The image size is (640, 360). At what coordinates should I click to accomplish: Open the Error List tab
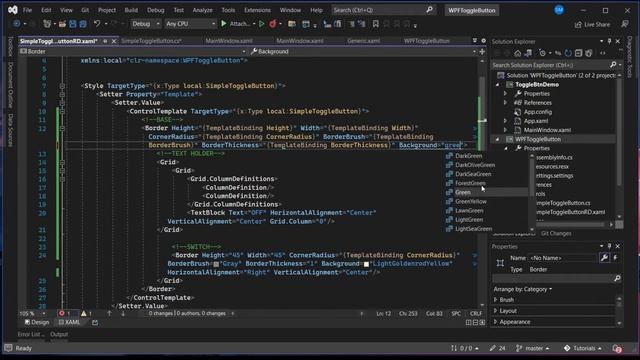click(x=31, y=334)
